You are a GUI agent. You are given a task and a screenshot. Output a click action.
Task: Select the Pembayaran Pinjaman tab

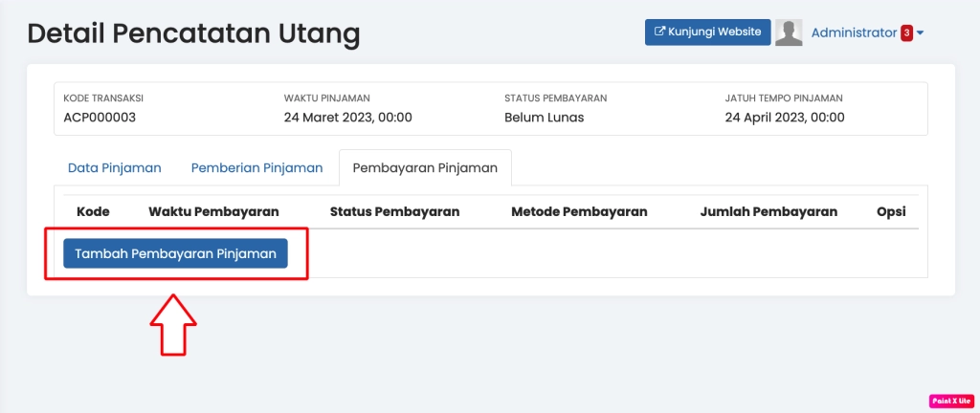pyautogui.click(x=425, y=167)
